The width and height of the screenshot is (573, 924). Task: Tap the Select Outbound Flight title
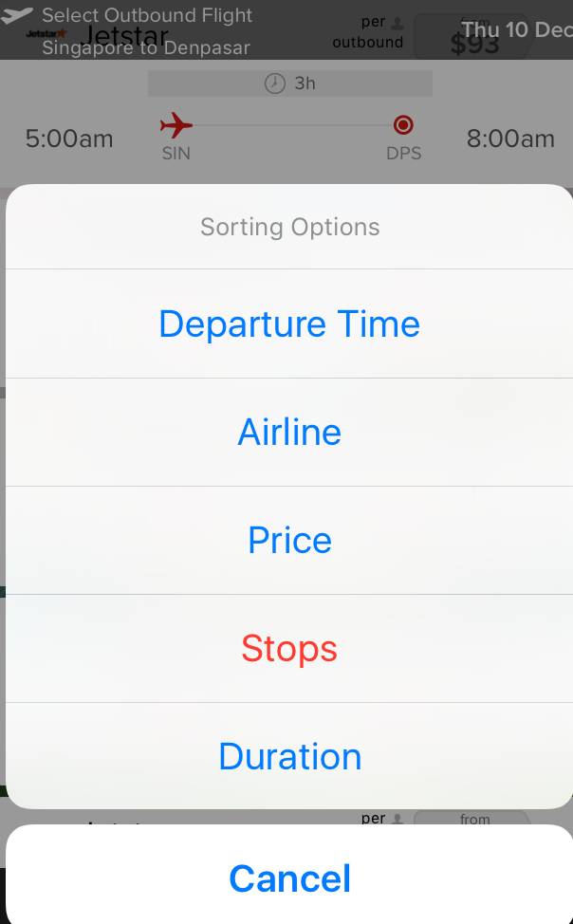[147, 15]
